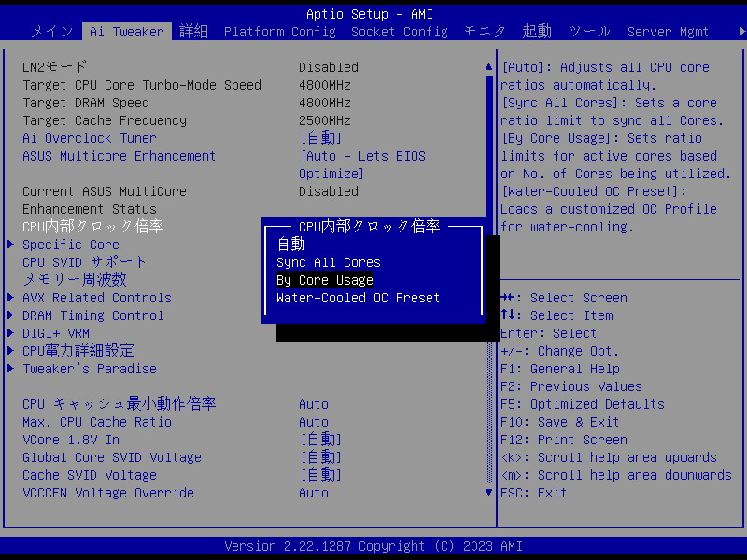This screenshot has height=560, width=747.
Task: Expand Tweaker's Paradise arrow
Action: 11,369
